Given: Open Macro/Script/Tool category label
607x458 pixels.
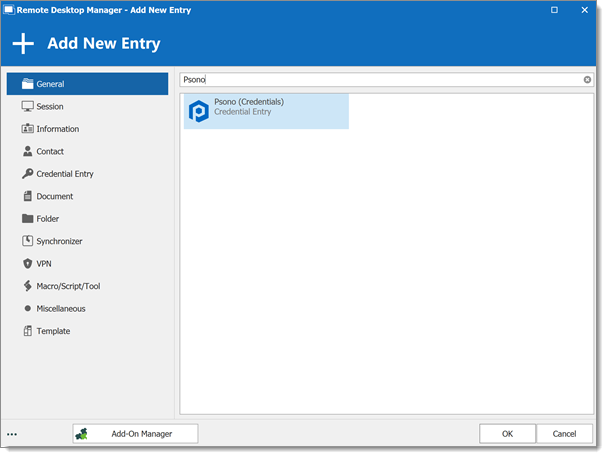Looking at the screenshot, I should pyautogui.click(x=68, y=286).
